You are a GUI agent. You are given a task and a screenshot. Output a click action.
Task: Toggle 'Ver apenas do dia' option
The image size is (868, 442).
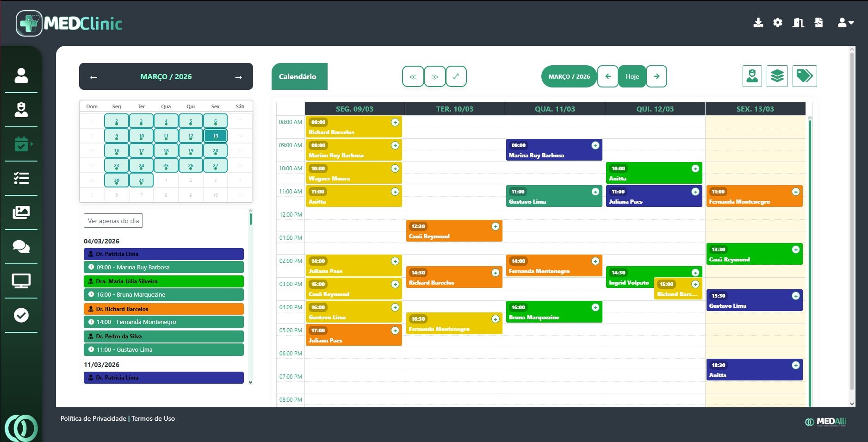(113, 221)
